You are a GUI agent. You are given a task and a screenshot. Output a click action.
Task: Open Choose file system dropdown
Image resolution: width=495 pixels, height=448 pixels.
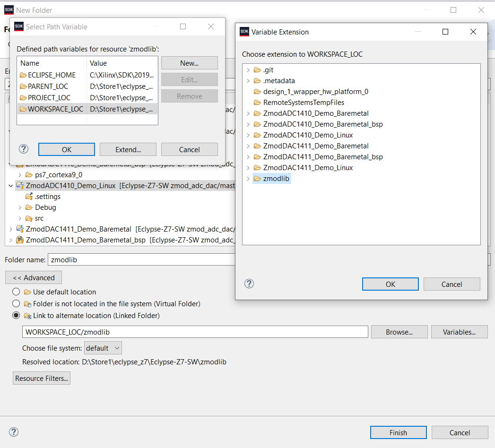click(103, 348)
